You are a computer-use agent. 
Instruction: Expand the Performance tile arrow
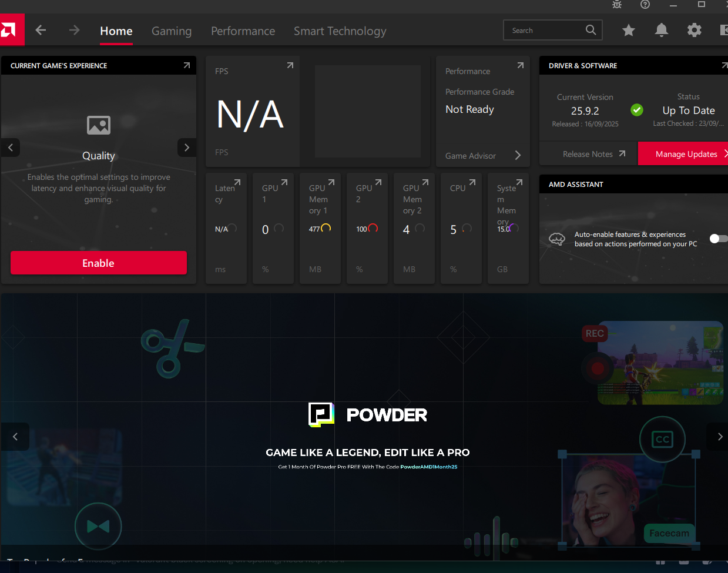(520, 65)
